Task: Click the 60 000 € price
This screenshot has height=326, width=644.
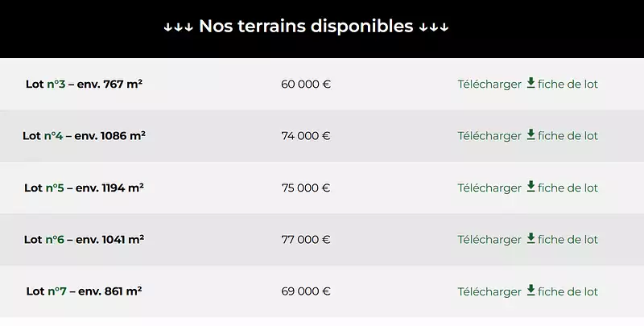Action: [306, 84]
